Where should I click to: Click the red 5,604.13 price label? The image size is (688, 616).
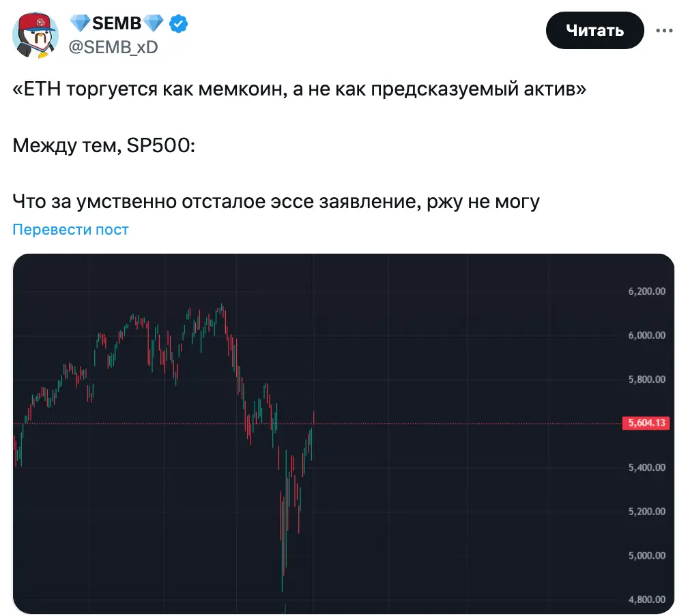tap(646, 423)
